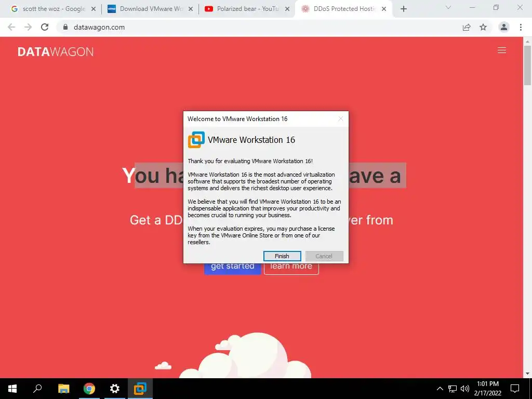Open the tab search chevron
Image resolution: width=532 pixels, height=399 pixels.
tap(448, 7)
